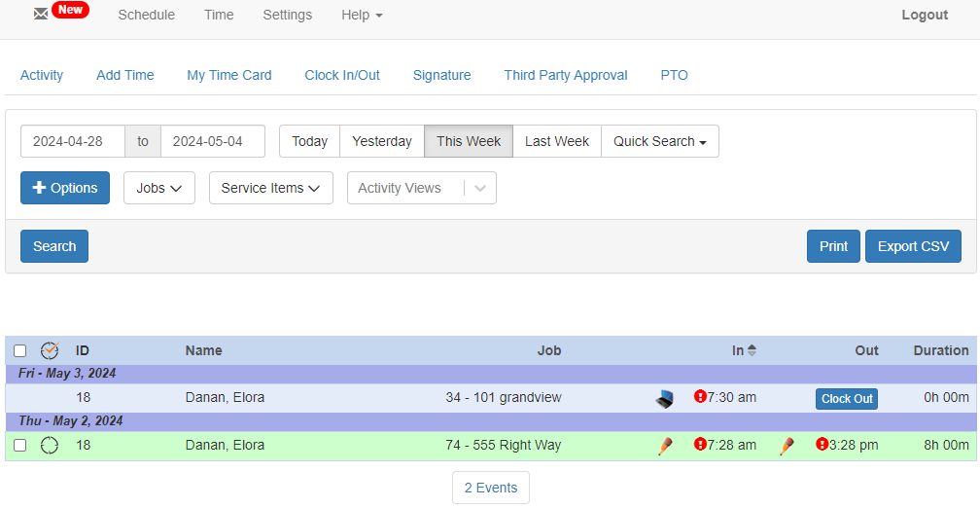Toggle the select-all checkbox in table header
The width and height of the screenshot is (980, 508).
20,351
